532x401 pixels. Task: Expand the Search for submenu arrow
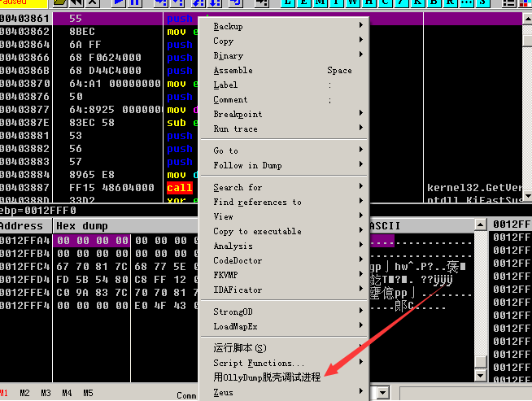(361, 186)
